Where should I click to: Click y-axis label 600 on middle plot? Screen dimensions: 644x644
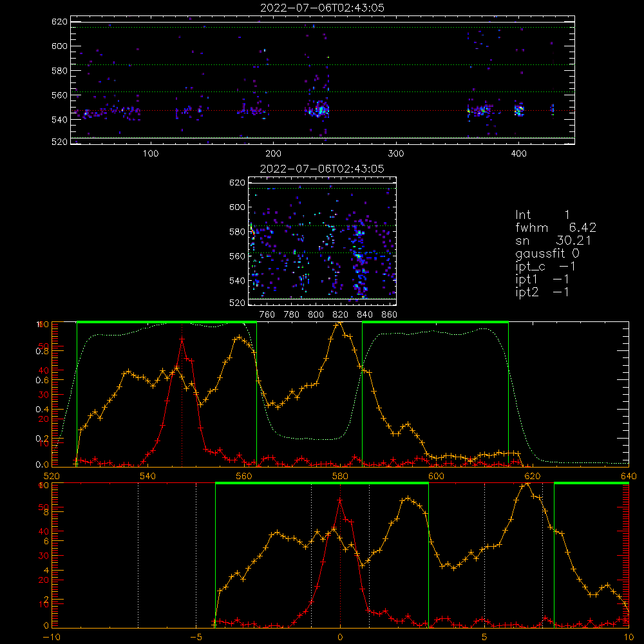tap(238, 207)
